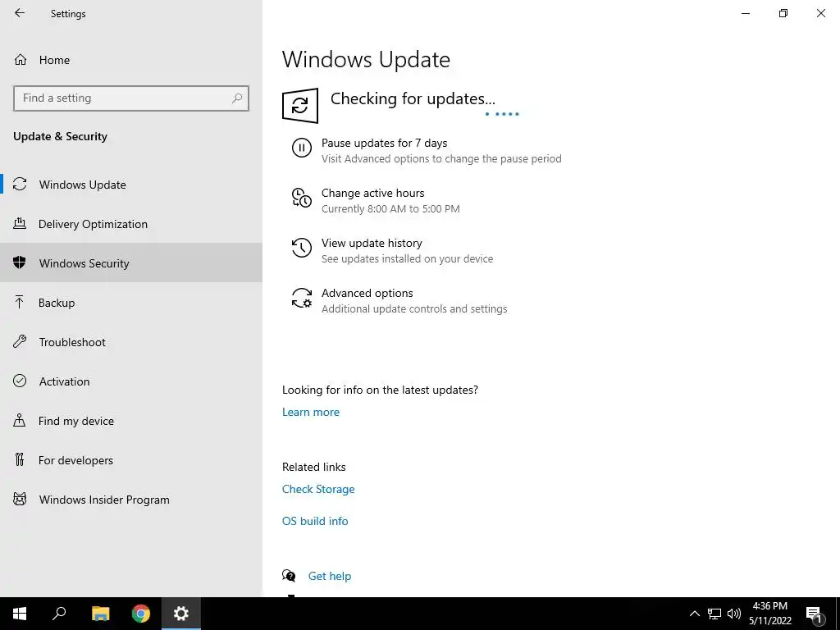The width and height of the screenshot is (840, 630).
Task: Switch to the Backup page
Action: (131, 303)
